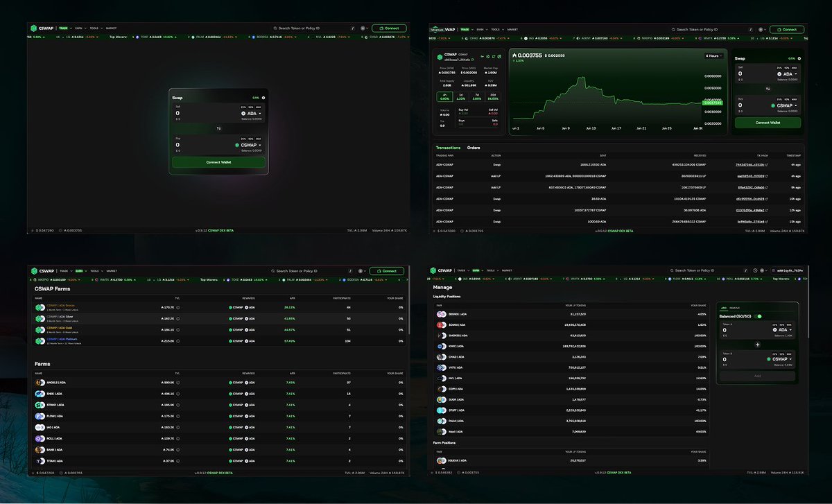Flip sell and buy tokens on swap-only page
Screen dimensions: 832x504
218,128
